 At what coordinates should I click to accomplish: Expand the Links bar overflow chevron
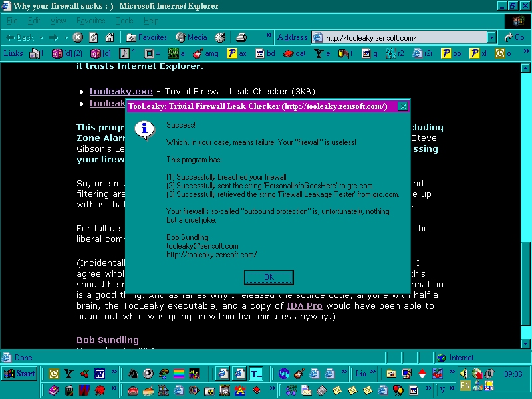526,51
